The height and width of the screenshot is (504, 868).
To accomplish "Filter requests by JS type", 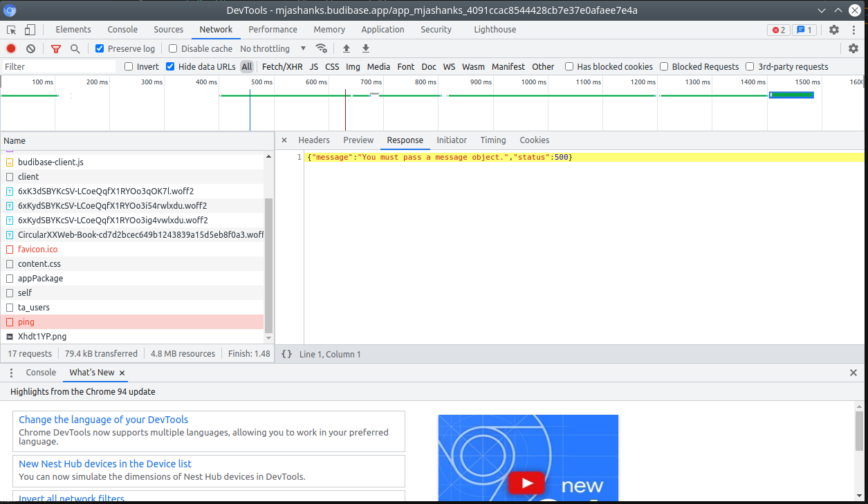I will [x=314, y=66].
